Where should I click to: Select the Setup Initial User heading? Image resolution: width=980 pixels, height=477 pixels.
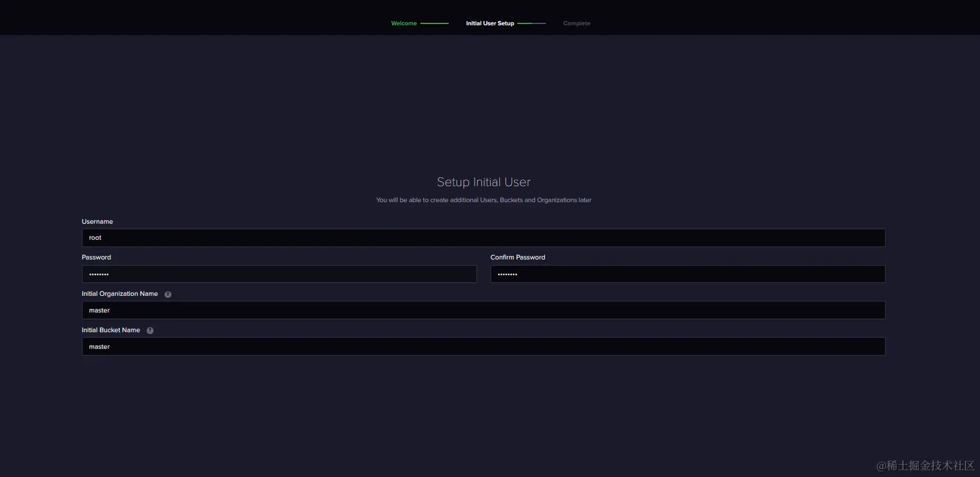[484, 182]
